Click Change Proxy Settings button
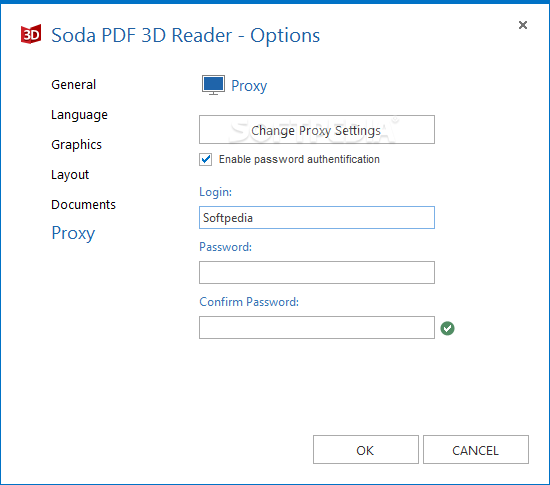Viewport: 550px width, 485px height. click(317, 130)
